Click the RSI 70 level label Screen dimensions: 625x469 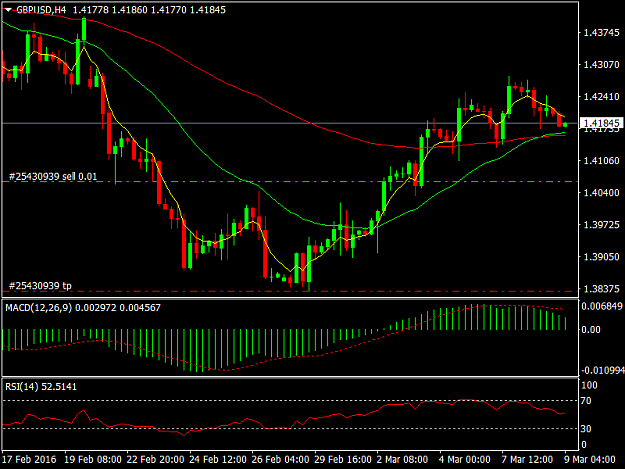(x=586, y=401)
